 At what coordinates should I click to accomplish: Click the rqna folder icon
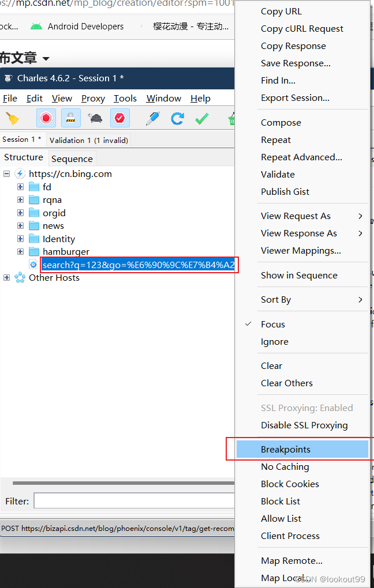(x=34, y=199)
